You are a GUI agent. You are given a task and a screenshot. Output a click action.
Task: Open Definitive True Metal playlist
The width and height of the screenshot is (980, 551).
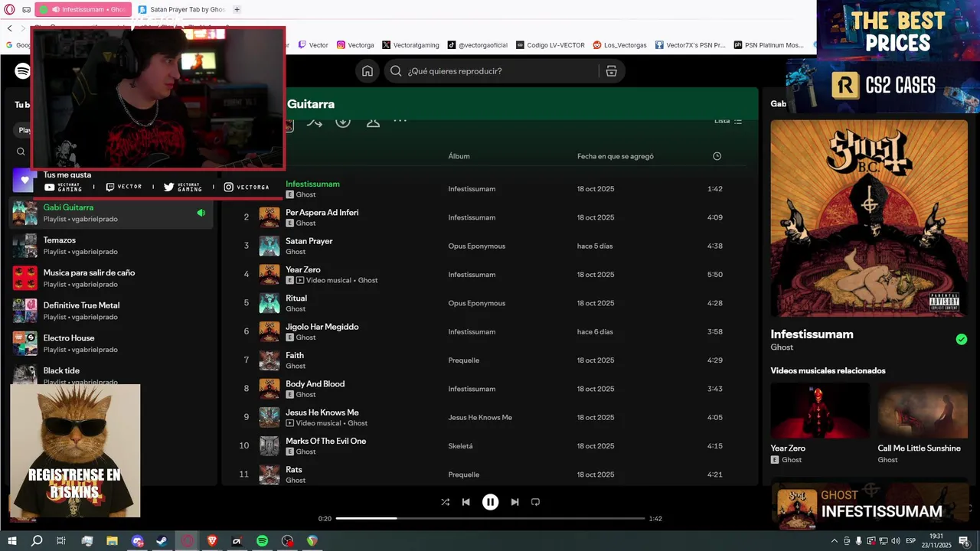click(x=111, y=311)
